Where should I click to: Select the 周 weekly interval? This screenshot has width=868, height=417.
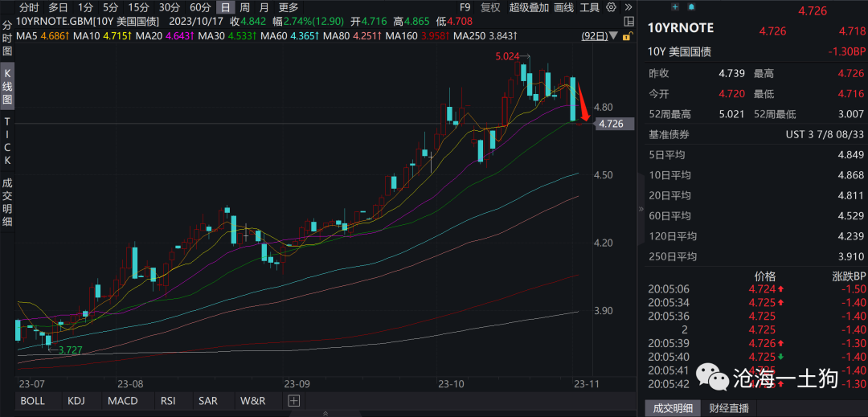(x=244, y=7)
